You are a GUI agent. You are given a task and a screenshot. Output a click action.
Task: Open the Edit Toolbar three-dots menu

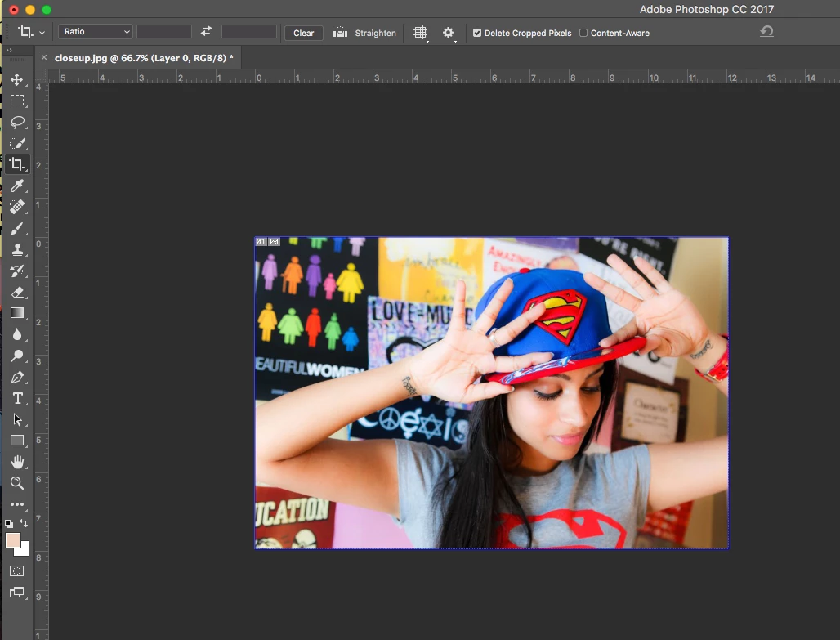[x=16, y=504]
